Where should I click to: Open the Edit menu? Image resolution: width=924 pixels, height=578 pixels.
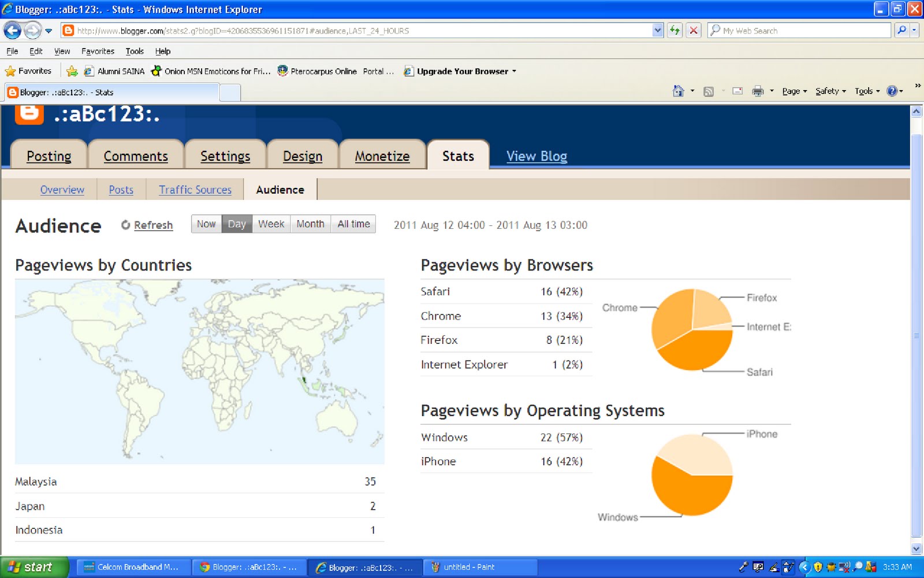click(36, 51)
